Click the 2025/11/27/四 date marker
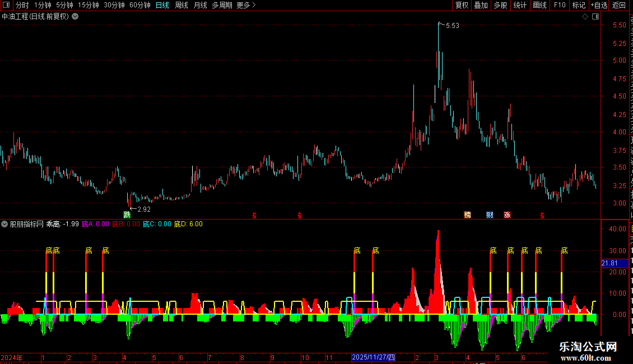This screenshot has height=364, width=633. pos(373,357)
